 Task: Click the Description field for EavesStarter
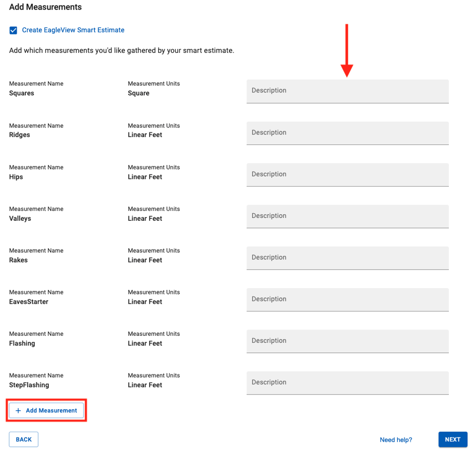(347, 299)
